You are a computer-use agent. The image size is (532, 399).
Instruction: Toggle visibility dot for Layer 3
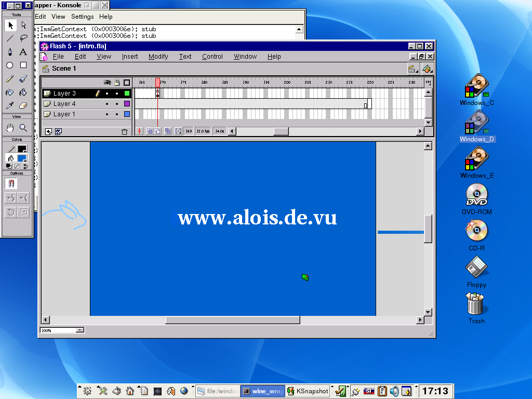pos(107,94)
